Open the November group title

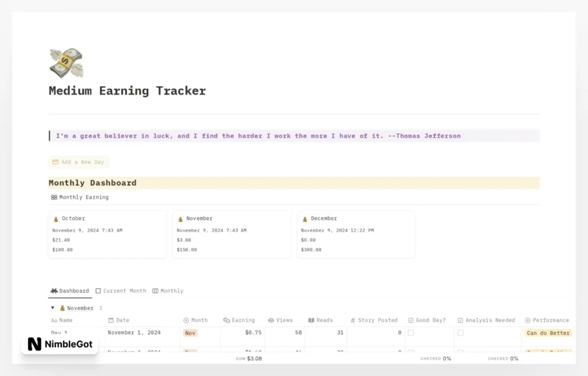pyautogui.click(x=80, y=308)
